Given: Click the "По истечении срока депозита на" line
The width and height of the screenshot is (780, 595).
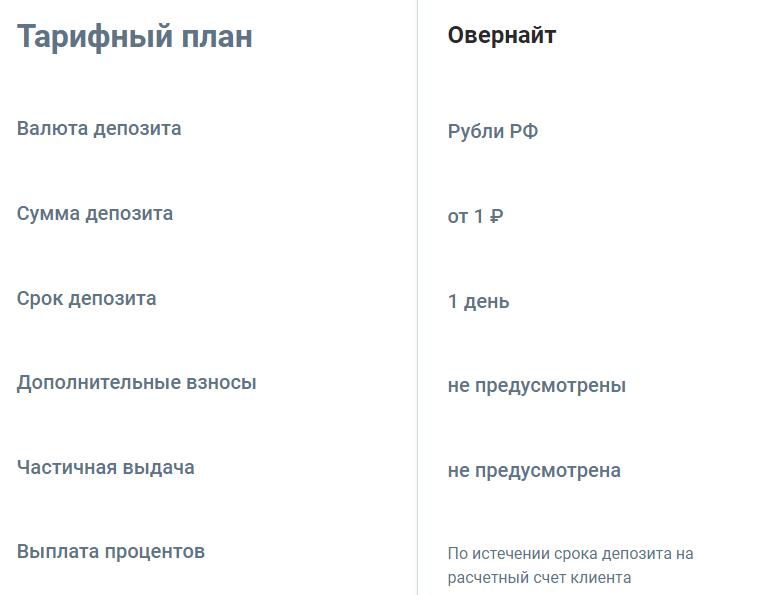Looking at the screenshot, I should pos(570,554).
